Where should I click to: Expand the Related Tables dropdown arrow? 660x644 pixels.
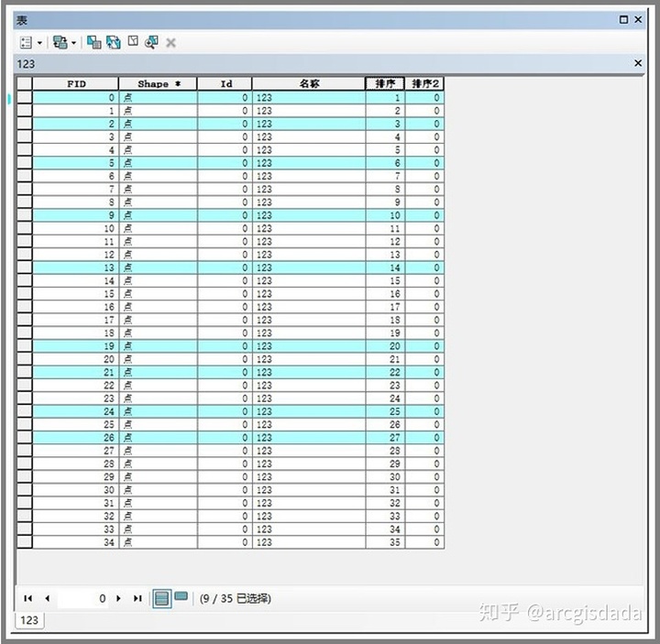(x=73, y=43)
